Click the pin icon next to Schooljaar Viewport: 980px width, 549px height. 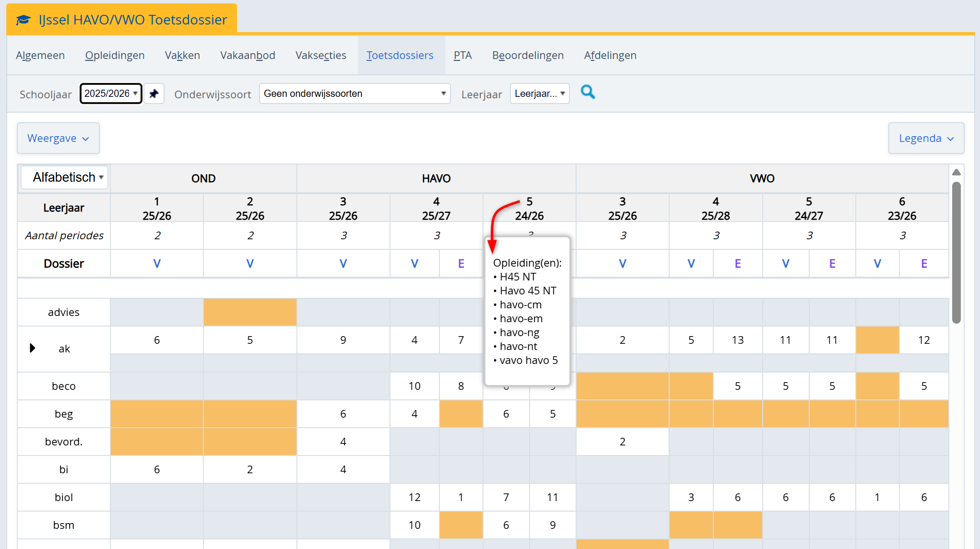154,93
